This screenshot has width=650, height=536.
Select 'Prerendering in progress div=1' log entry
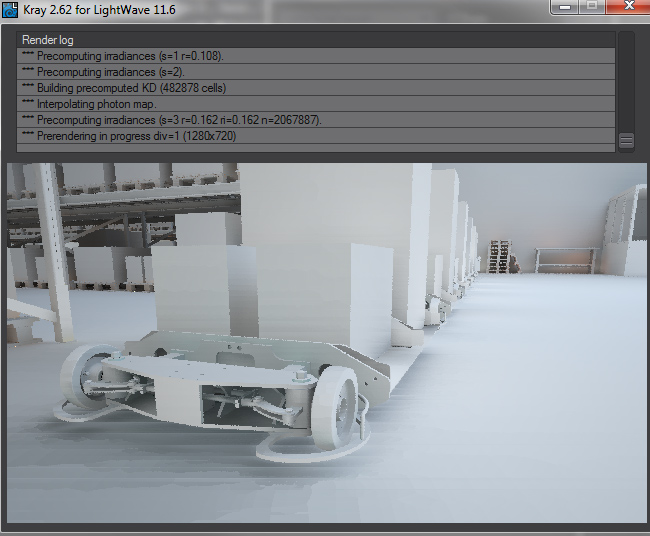128,136
